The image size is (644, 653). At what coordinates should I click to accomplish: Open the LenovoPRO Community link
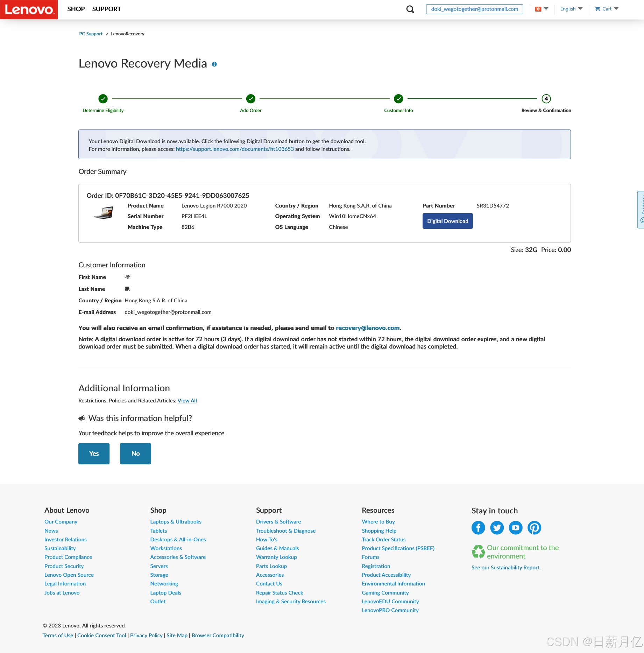pyautogui.click(x=390, y=610)
